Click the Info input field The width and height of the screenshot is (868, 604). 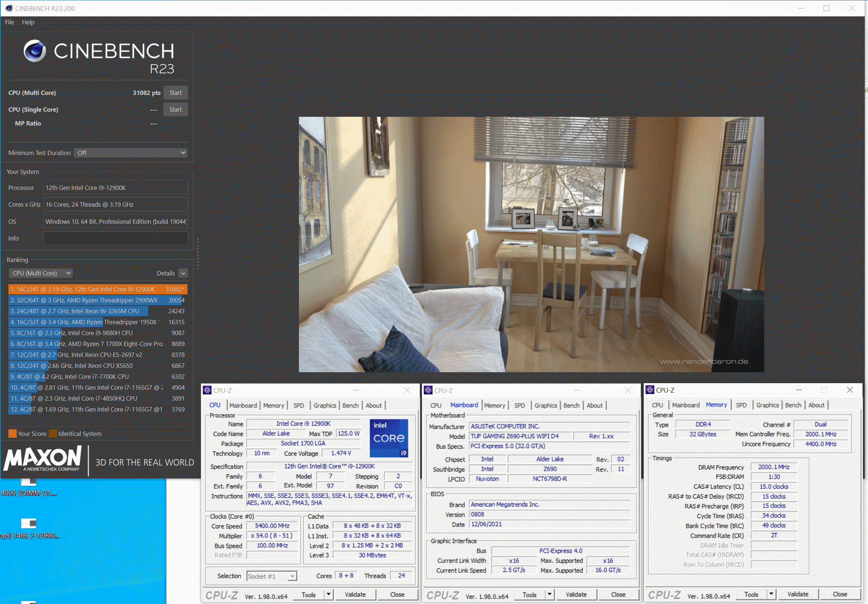point(116,238)
